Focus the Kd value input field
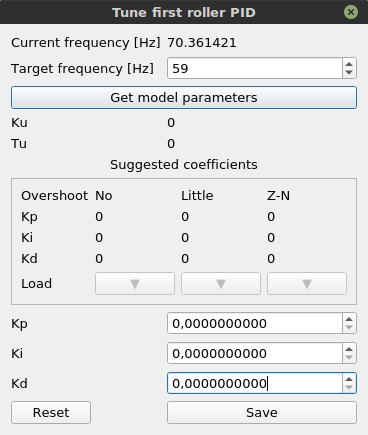This screenshot has width=368, height=435. click(255, 383)
